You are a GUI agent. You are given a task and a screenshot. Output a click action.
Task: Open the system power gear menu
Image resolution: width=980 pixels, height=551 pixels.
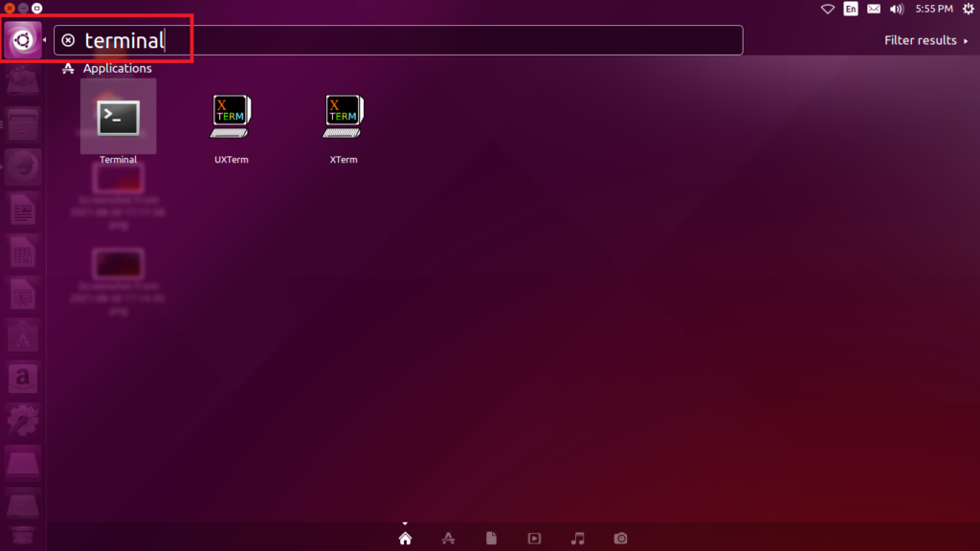[967, 9]
